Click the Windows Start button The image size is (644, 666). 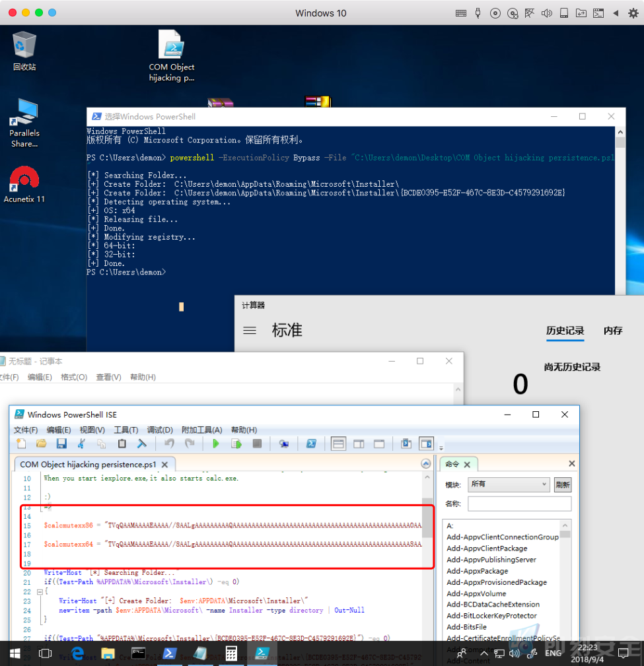(15, 653)
